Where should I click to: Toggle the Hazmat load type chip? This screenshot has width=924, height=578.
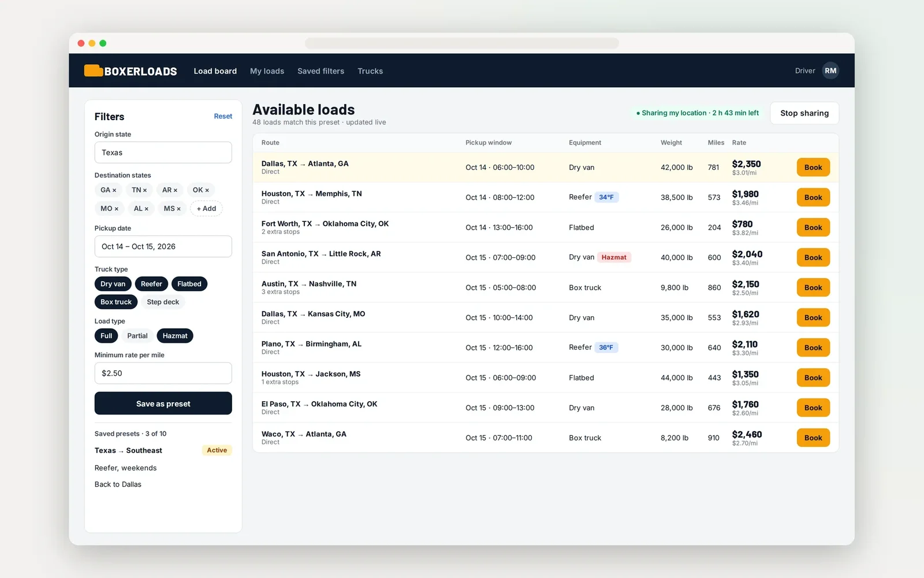175,336
